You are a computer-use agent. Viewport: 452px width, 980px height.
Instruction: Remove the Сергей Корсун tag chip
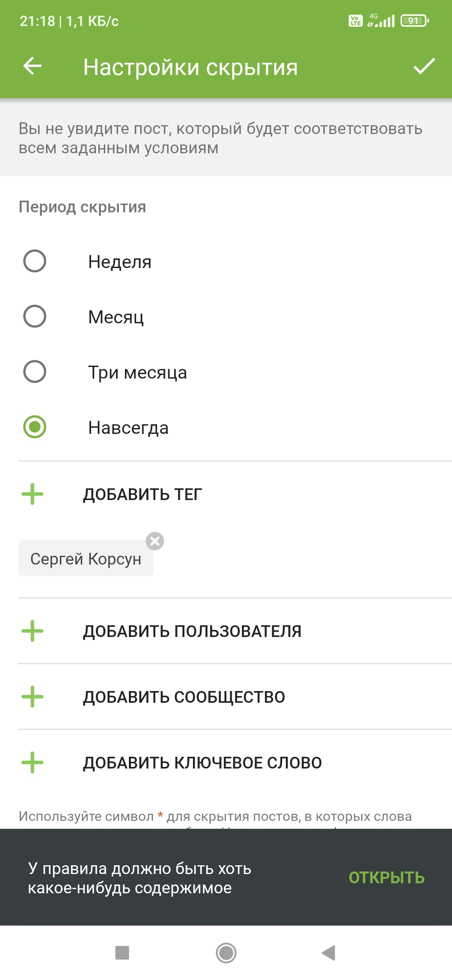click(155, 541)
